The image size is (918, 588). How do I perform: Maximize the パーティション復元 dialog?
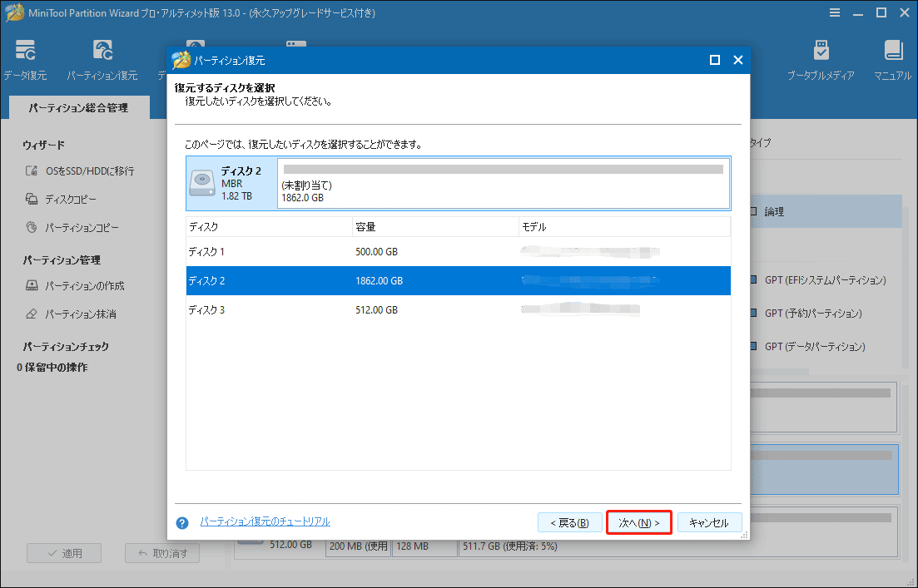coord(714,60)
